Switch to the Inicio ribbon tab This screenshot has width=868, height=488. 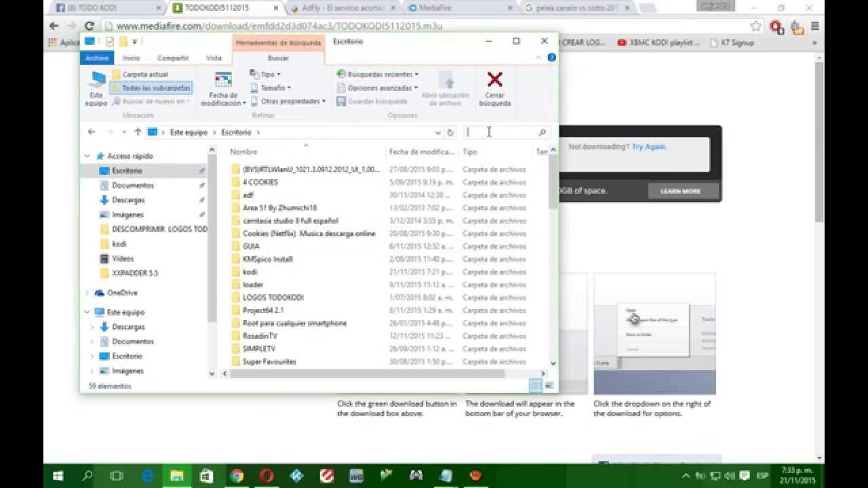[131, 58]
